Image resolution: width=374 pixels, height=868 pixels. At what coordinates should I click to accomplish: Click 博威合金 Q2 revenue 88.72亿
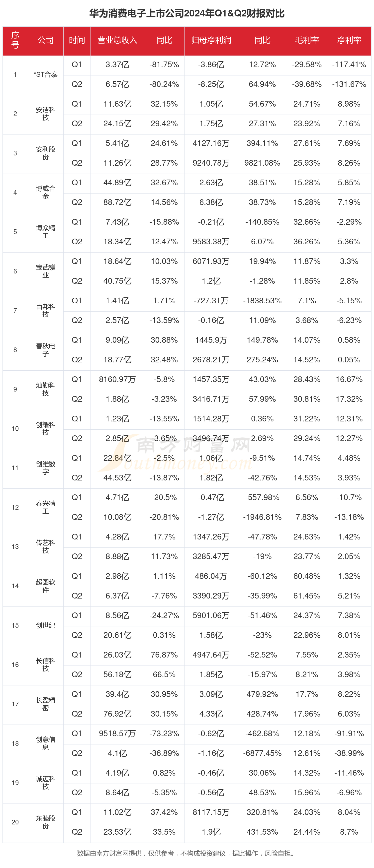[x=117, y=202]
